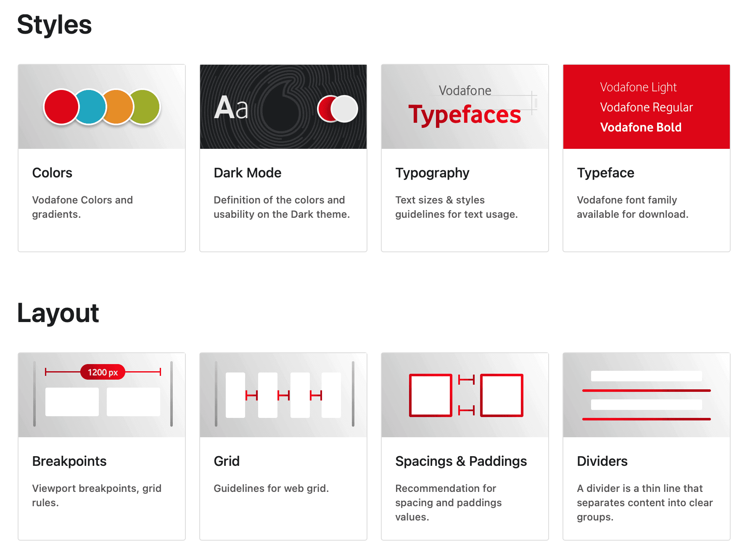
Task: Click 'Vodafone Bold' text in Typeface thumbnail
Action: pos(641,127)
